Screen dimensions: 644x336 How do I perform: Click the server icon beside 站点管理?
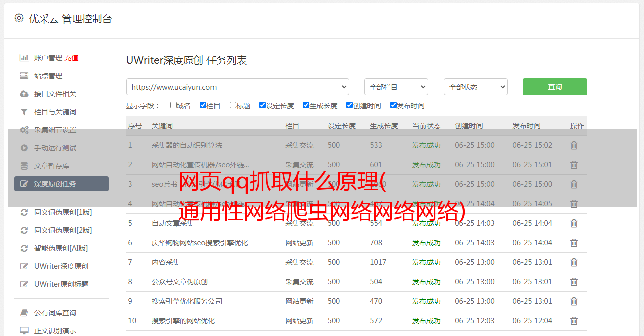tap(24, 76)
